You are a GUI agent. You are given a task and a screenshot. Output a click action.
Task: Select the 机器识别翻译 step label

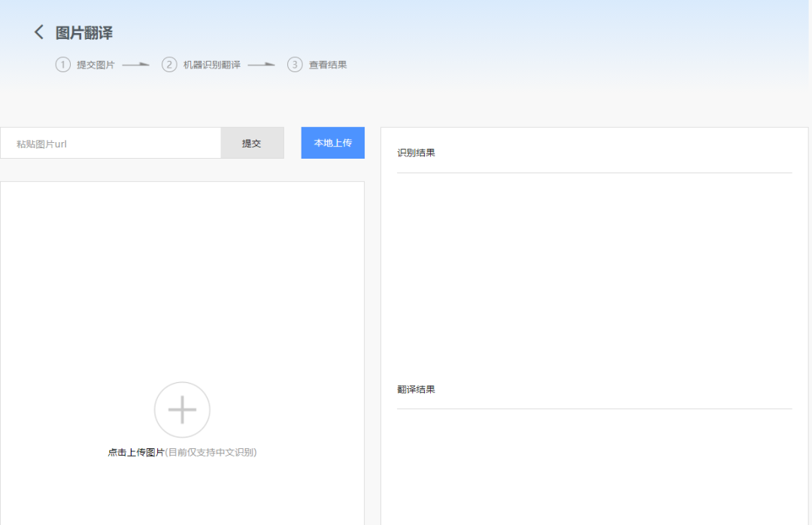(x=212, y=65)
